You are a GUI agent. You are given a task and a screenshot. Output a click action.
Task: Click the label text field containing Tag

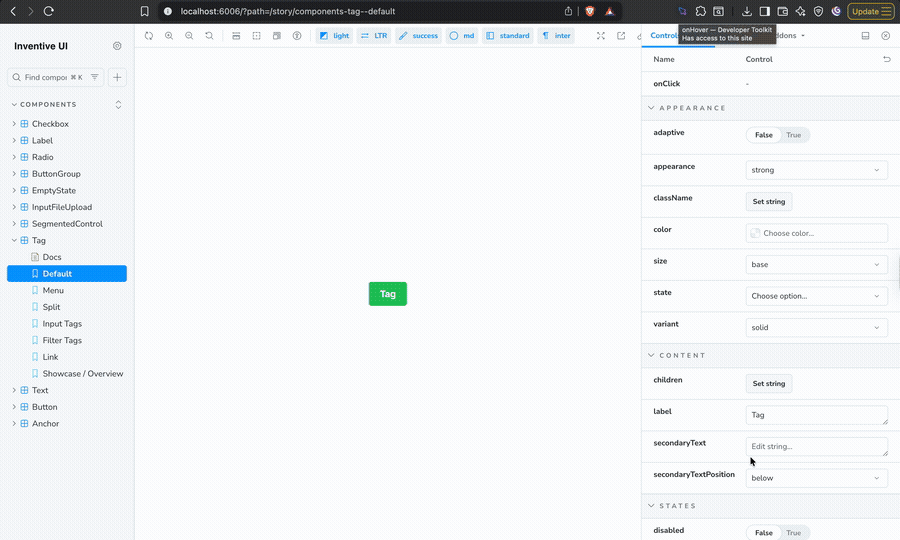[816, 415]
